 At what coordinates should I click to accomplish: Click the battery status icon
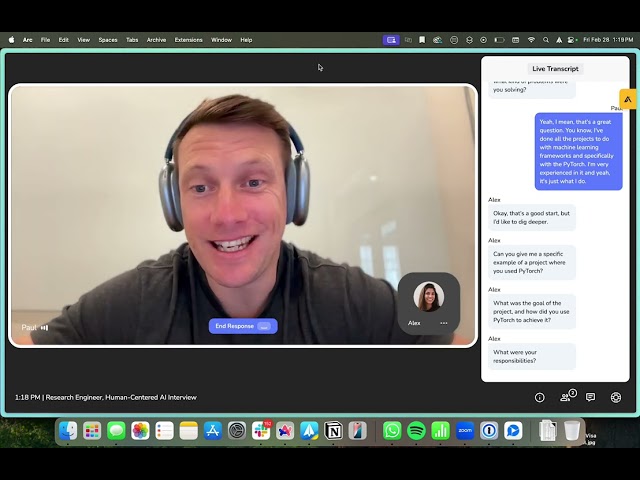(x=499, y=40)
